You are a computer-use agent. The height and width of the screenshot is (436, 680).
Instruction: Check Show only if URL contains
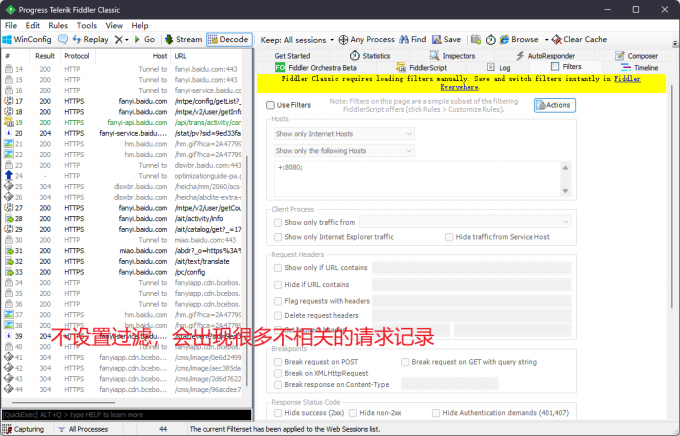(278, 268)
